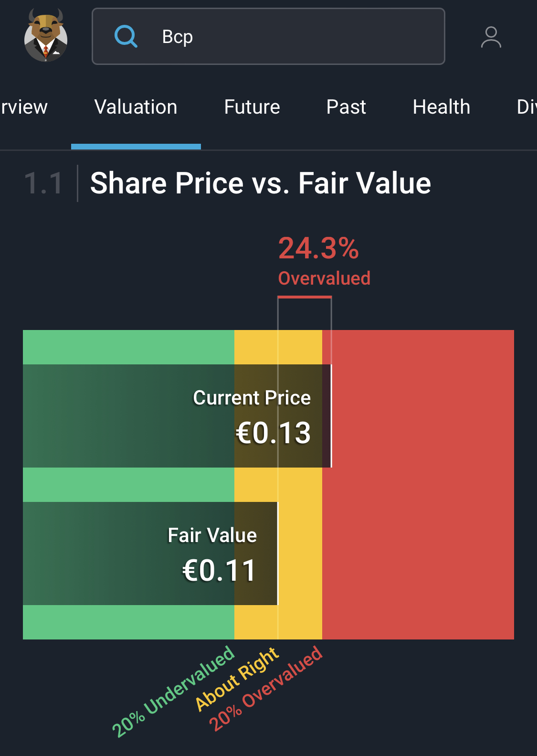Click the bull mascot logo
The height and width of the screenshot is (756, 537).
click(46, 35)
